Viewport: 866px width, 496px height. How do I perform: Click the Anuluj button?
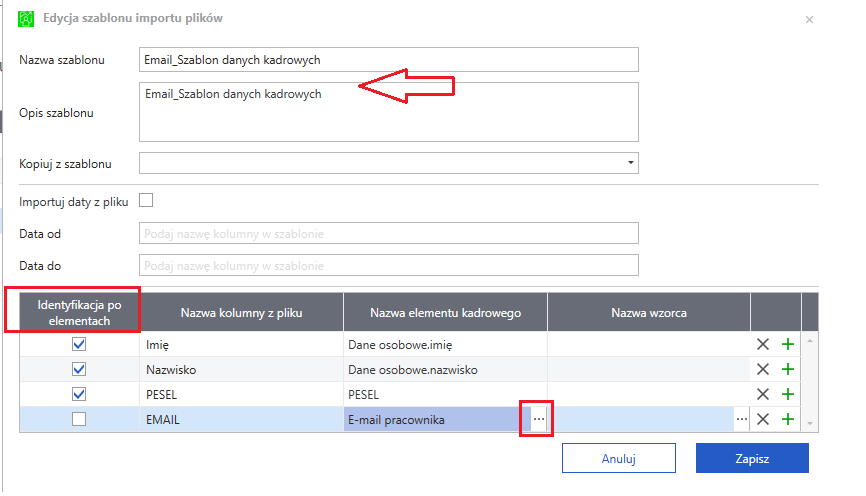pyautogui.click(x=619, y=458)
